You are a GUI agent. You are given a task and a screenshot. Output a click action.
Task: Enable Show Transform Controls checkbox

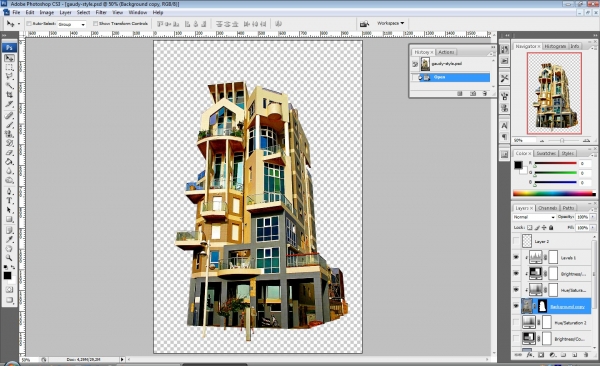click(x=95, y=24)
